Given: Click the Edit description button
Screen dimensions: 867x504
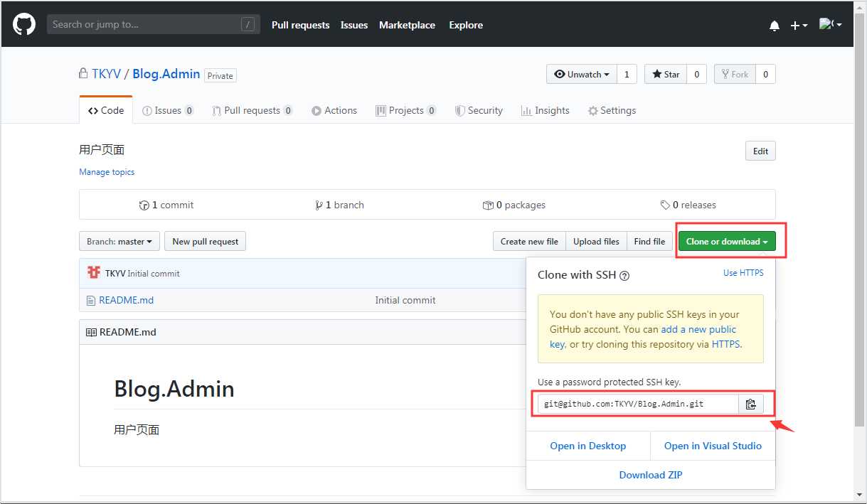Looking at the screenshot, I should pos(760,151).
